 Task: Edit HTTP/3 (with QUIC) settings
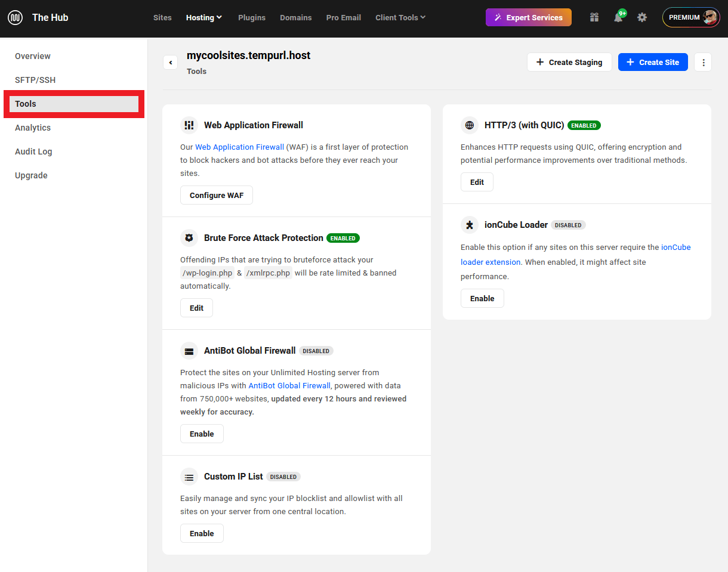click(x=477, y=182)
